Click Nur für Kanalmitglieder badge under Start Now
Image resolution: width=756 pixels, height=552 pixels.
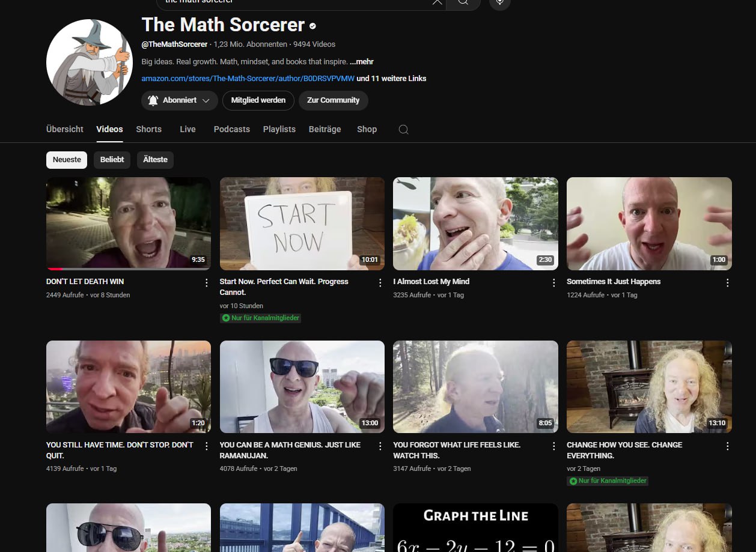click(260, 318)
